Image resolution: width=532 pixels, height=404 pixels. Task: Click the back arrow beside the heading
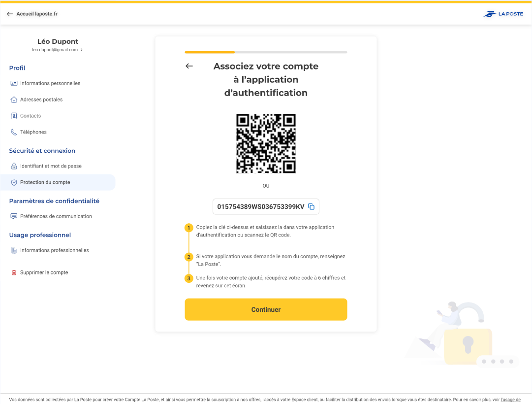point(189,66)
